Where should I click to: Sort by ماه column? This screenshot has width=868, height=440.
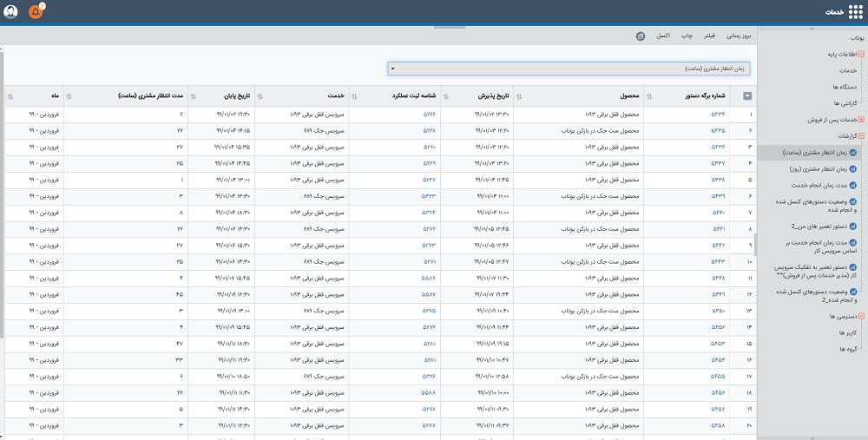pos(10,96)
